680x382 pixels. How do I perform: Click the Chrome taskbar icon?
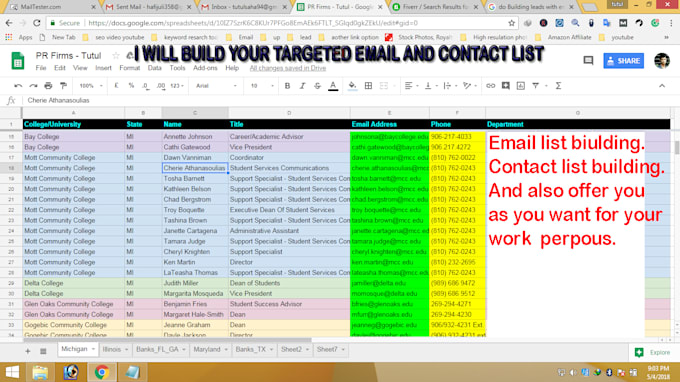(x=102, y=372)
